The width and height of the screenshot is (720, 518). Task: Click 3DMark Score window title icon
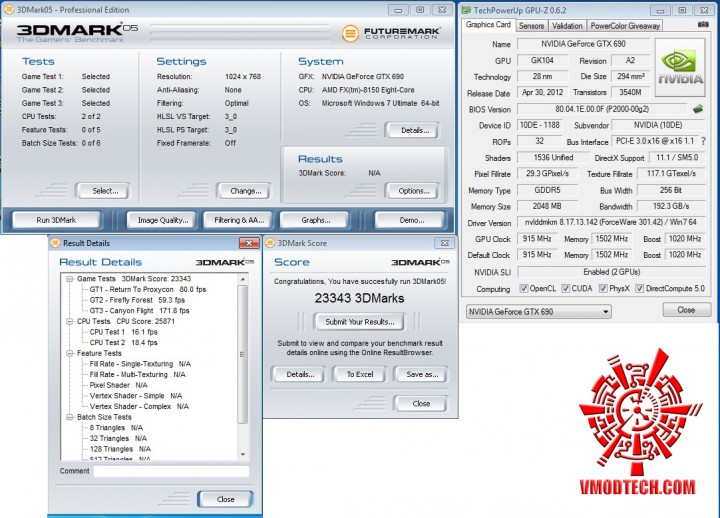(x=270, y=243)
